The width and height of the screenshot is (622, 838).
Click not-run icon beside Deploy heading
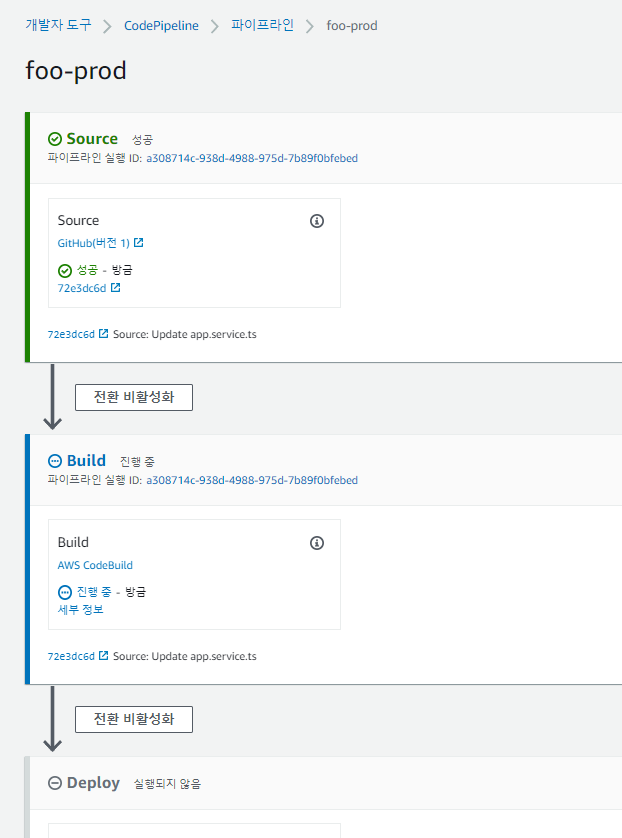(x=55, y=783)
